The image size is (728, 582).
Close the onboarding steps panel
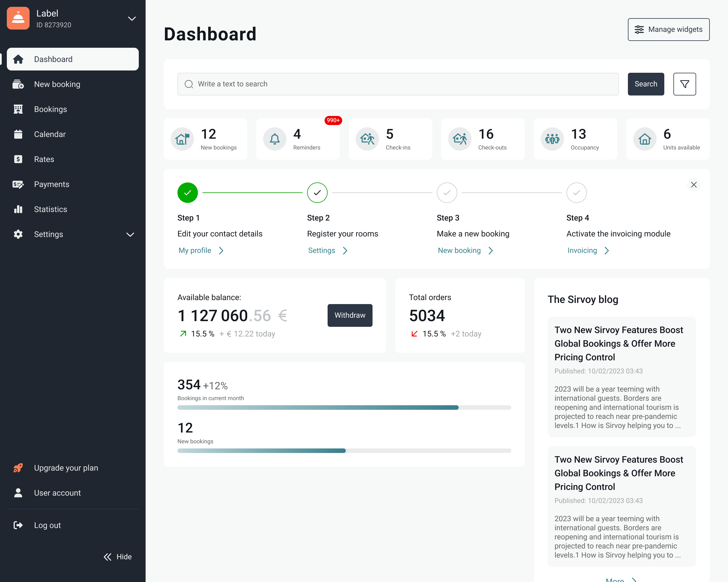pyautogui.click(x=694, y=185)
